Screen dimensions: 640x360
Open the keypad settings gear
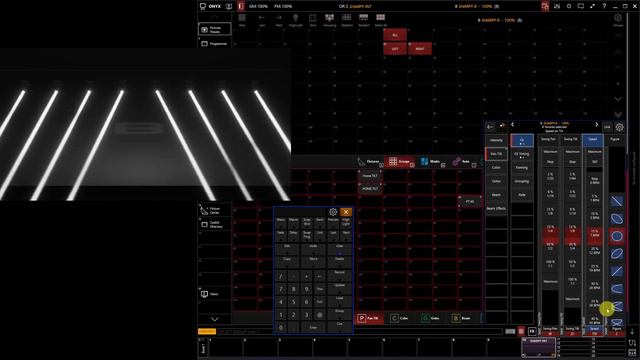click(333, 212)
